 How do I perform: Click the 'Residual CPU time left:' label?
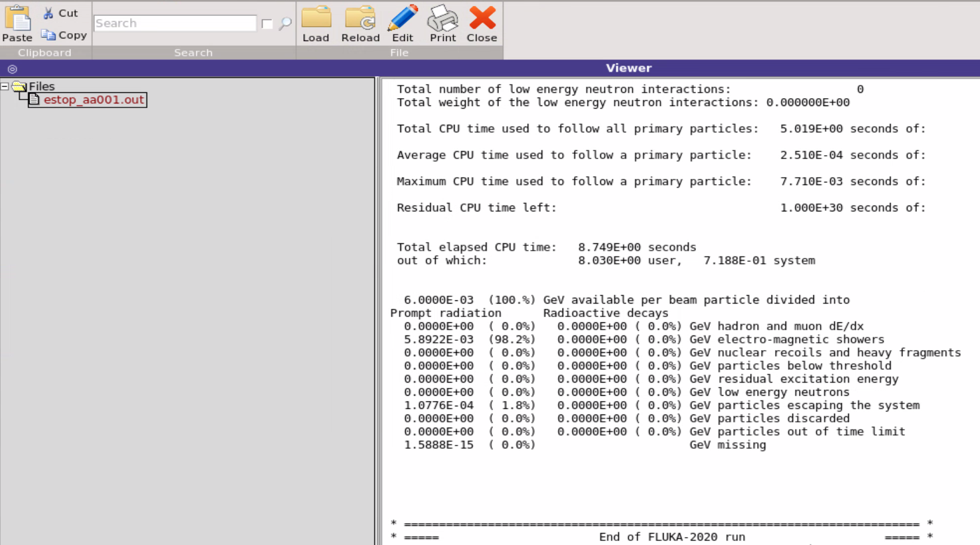(x=476, y=208)
